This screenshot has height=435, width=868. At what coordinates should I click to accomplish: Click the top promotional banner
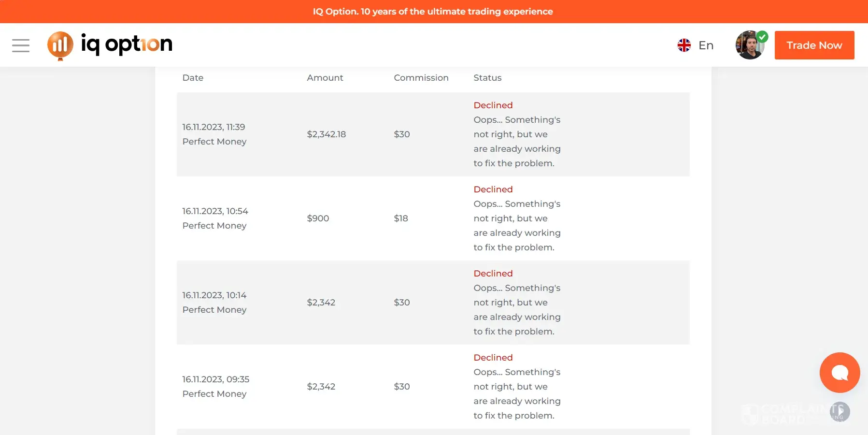[x=433, y=11]
